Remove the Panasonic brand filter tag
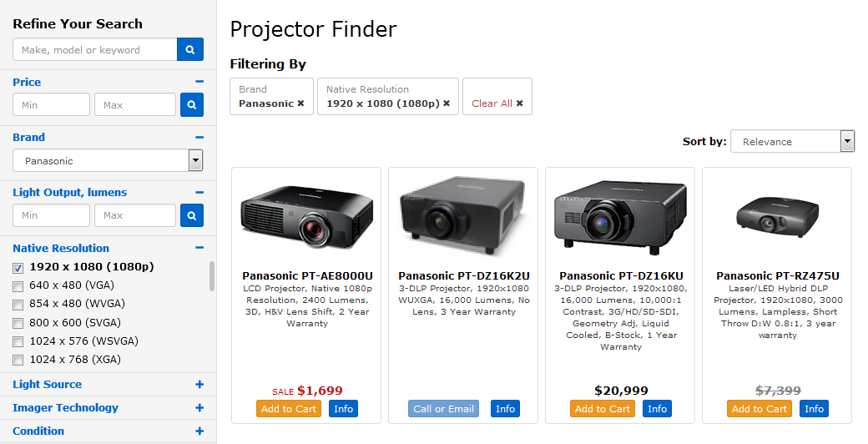The image size is (868, 444). pyautogui.click(x=300, y=103)
